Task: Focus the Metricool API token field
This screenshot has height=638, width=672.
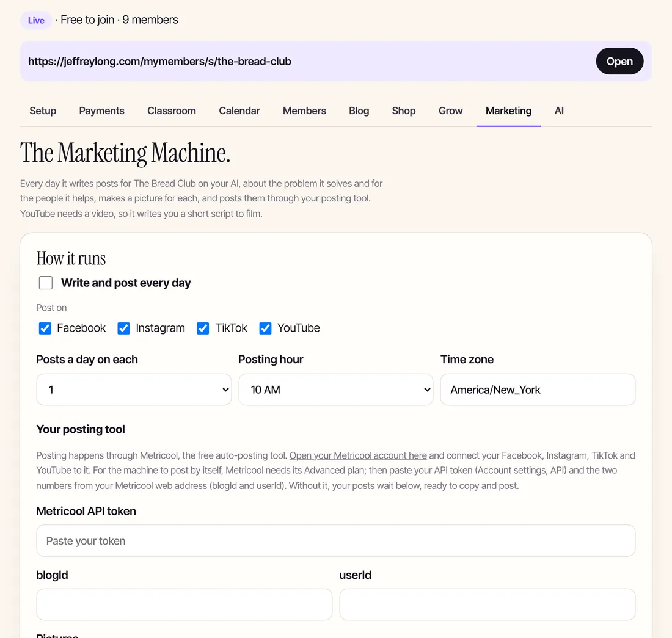Action: pos(335,541)
